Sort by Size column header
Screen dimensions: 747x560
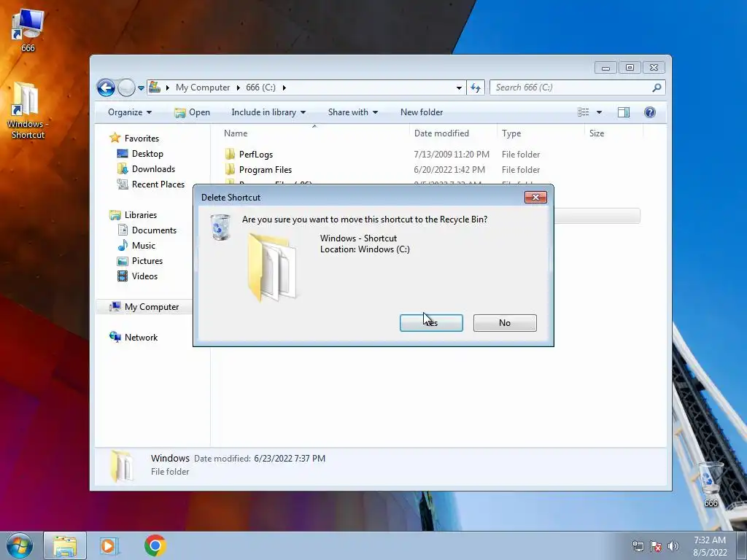[614, 133]
